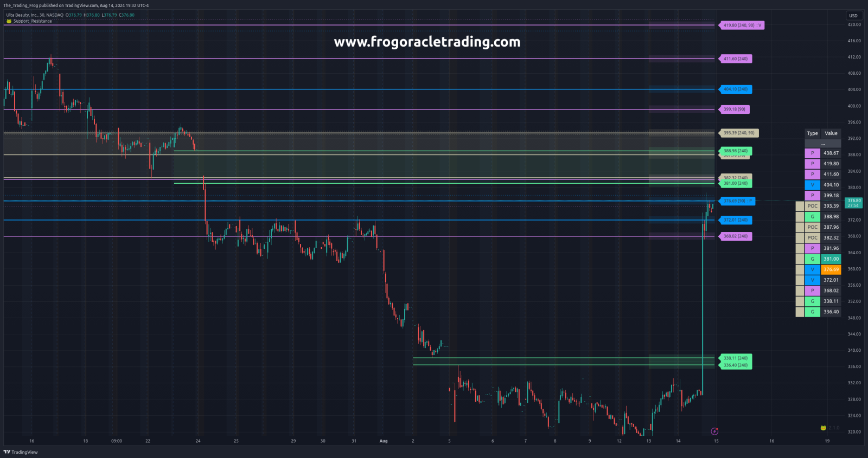Click the blue 372.01 (240) label
The height and width of the screenshot is (458, 868).
click(736, 220)
